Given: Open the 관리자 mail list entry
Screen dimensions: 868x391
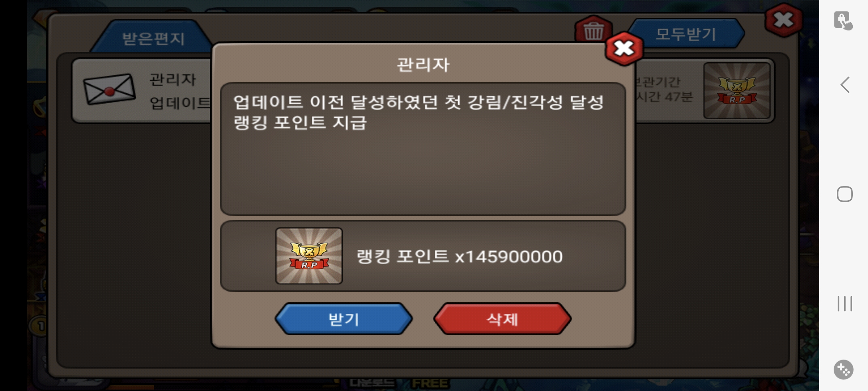Looking at the screenshot, I should click(141, 91).
